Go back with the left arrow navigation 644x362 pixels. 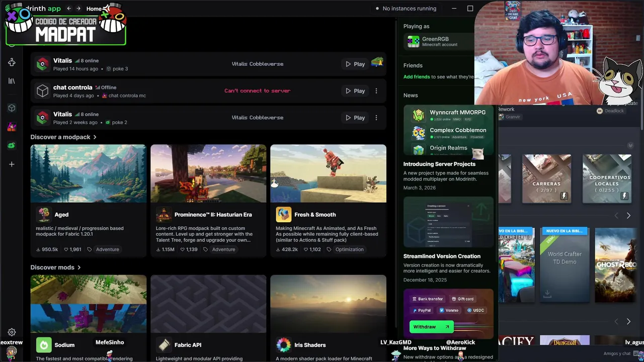tap(69, 9)
